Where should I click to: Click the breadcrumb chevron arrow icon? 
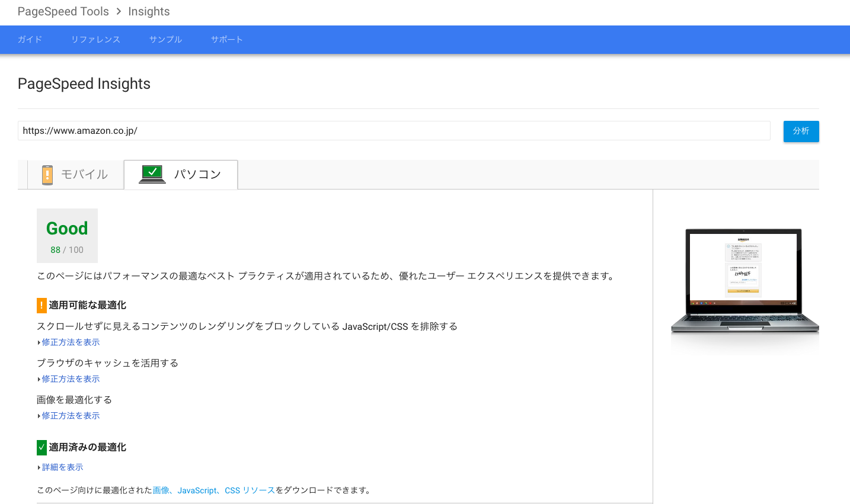(x=119, y=11)
